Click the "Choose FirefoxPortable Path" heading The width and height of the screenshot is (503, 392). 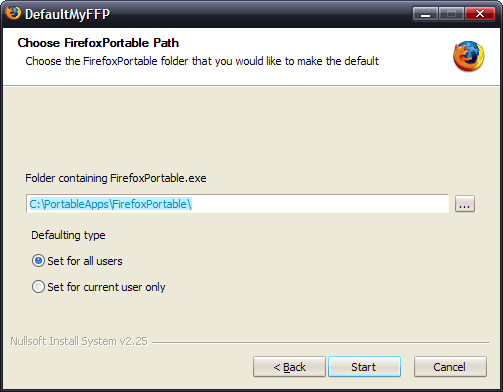98,43
